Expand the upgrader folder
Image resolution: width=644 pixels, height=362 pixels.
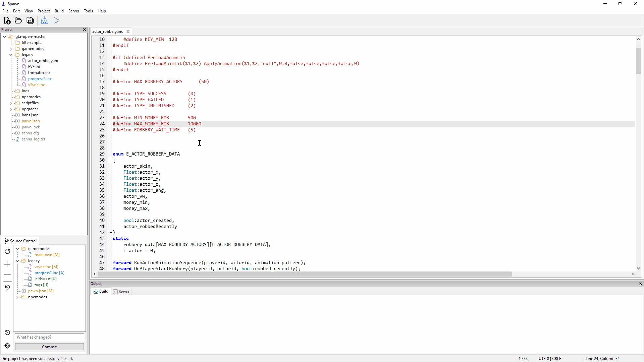[11, 109]
